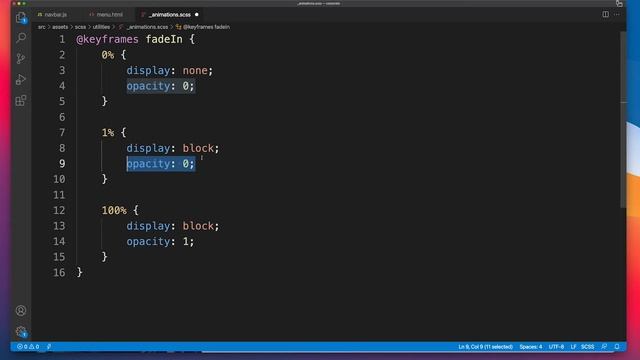The width and height of the screenshot is (640, 360).
Task: Click the '@keyframes' keyword on line 1
Action: pyautogui.click(x=107, y=39)
